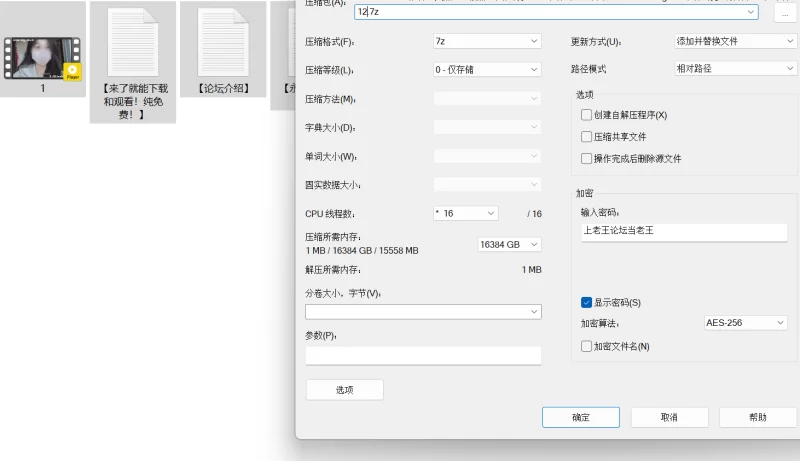This screenshot has width=800, height=461.
Task: Open the 压缩格式 dropdown showing 7z
Action: point(487,41)
